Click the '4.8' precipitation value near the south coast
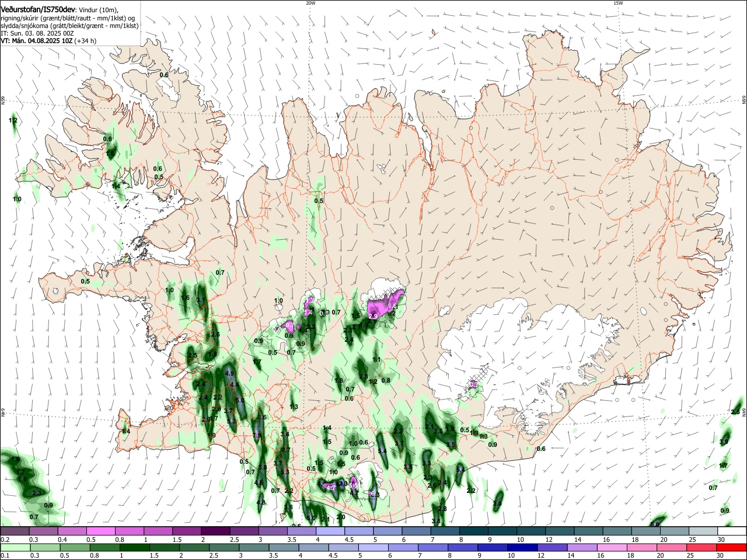This screenshot has width=747, height=560. pyautogui.click(x=261, y=502)
